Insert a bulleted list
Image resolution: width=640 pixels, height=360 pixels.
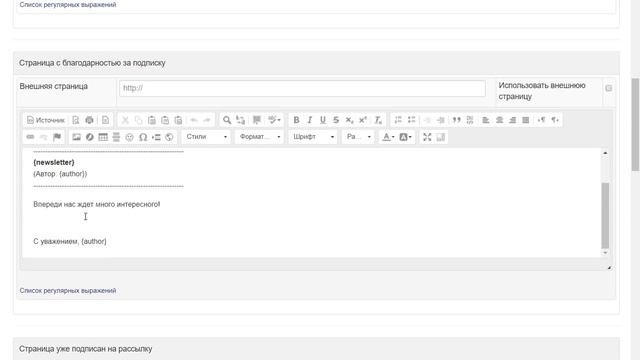click(411, 120)
